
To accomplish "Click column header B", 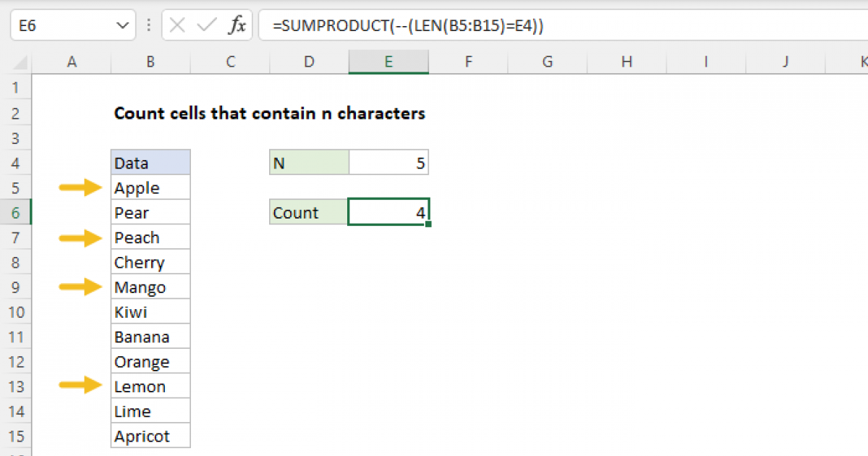I will click(x=150, y=62).
